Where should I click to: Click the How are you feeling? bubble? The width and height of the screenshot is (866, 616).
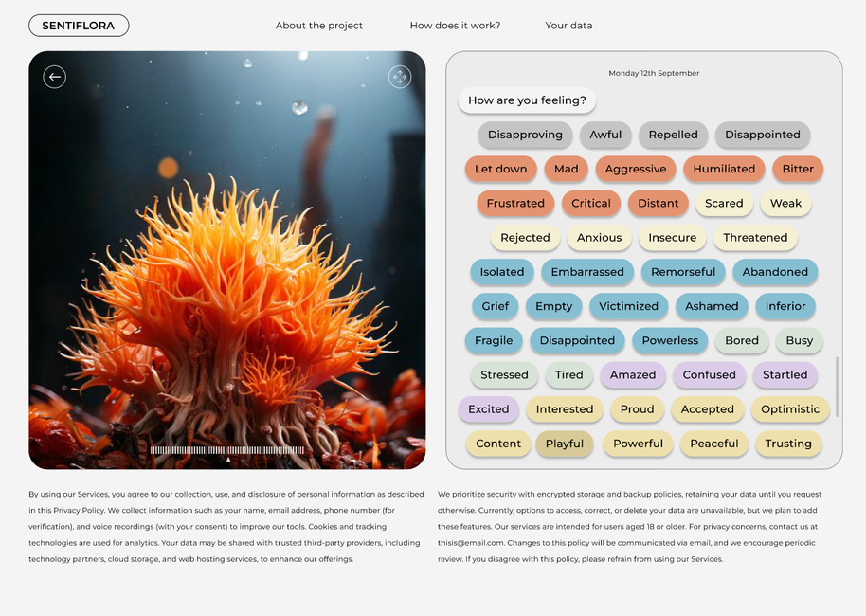(x=527, y=100)
